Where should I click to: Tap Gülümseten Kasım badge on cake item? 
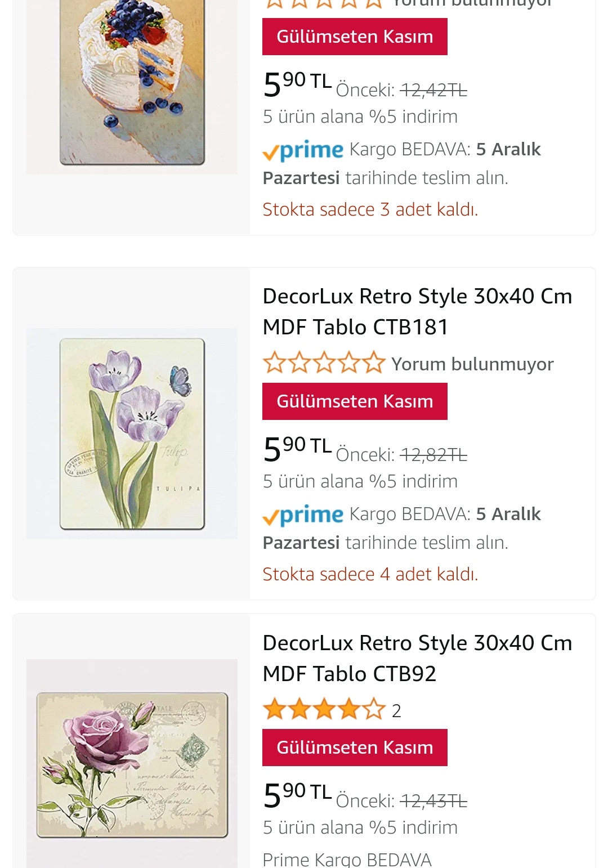coord(355,37)
